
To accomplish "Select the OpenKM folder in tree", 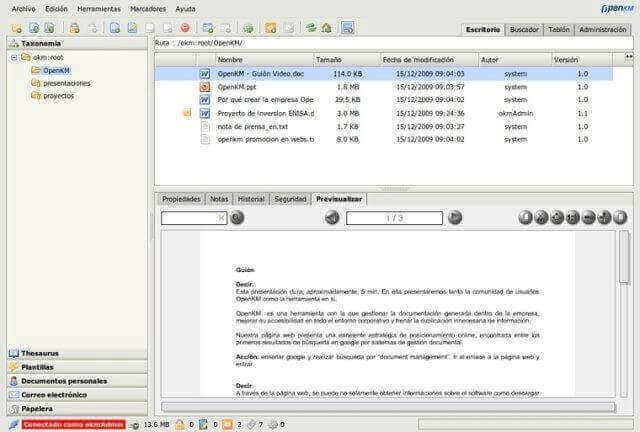I will [x=56, y=71].
